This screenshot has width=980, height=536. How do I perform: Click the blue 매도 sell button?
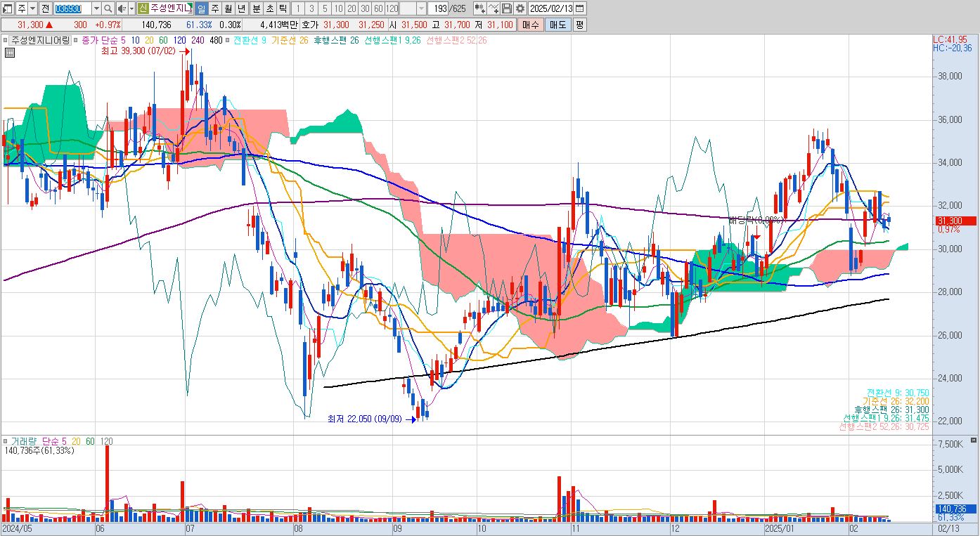tap(557, 25)
